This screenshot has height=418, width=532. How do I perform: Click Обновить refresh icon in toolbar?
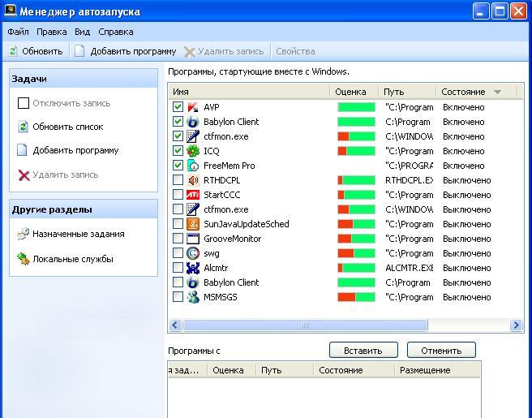tap(13, 51)
